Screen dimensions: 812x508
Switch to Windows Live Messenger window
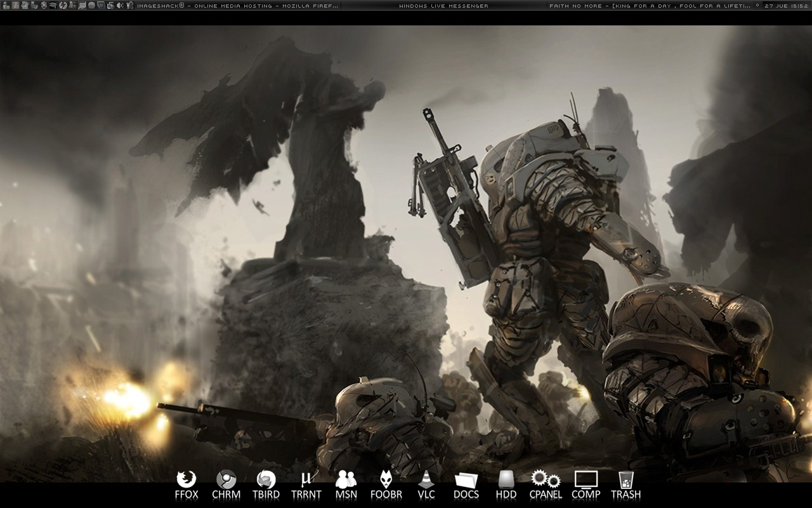tap(443, 6)
